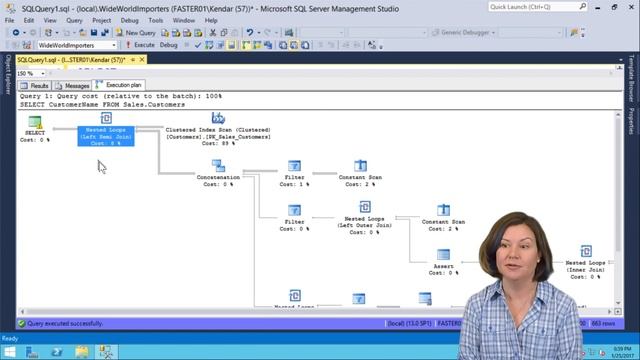Click the Windows Start button
640x360 pixels.
point(9,352)
